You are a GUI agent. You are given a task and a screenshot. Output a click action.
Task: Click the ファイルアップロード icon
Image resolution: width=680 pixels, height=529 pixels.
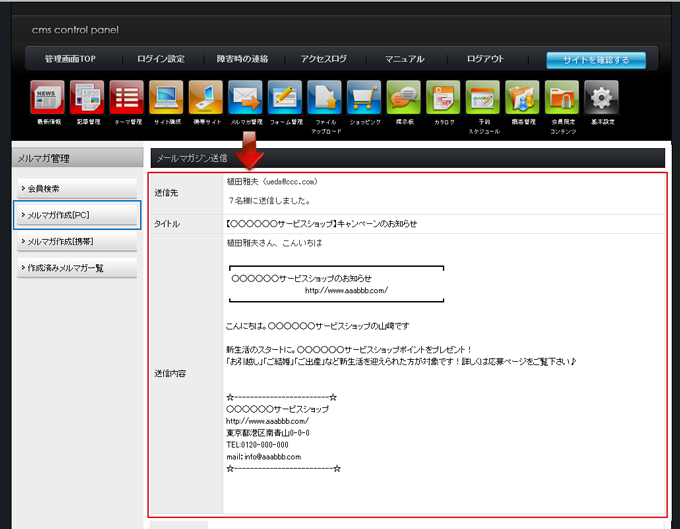(x=325, y=98)
